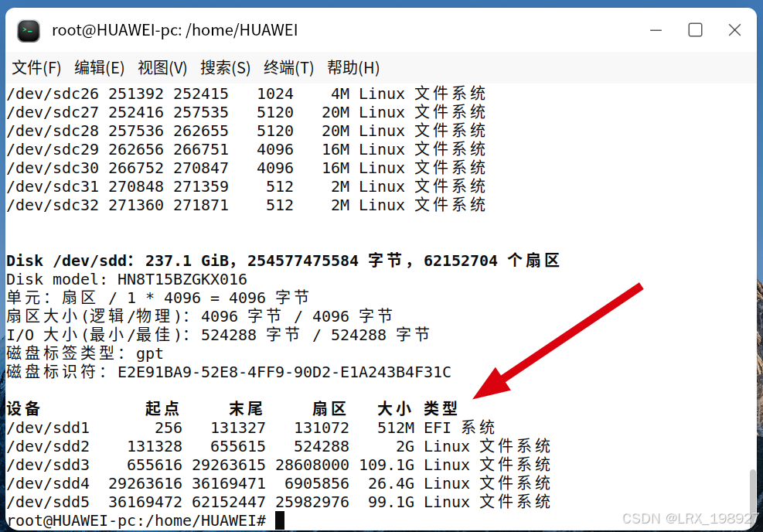The image size is (763, 532).
Task: Click the sector count 28608000 value
Action: pos(312,465)
